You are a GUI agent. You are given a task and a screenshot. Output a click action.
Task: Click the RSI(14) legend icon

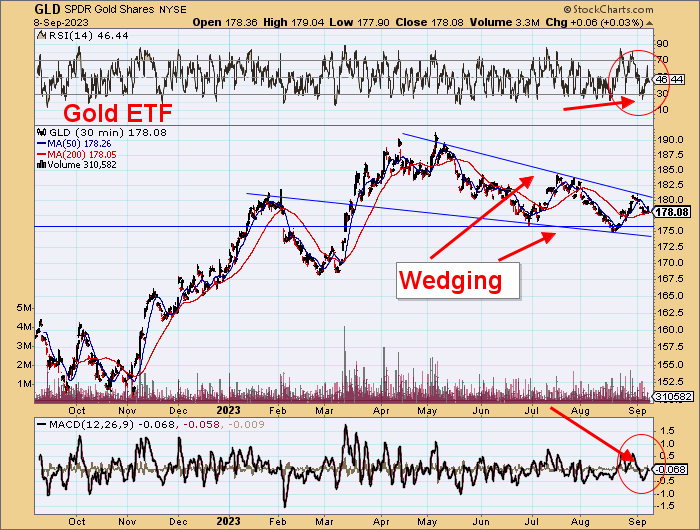point(42,35)
